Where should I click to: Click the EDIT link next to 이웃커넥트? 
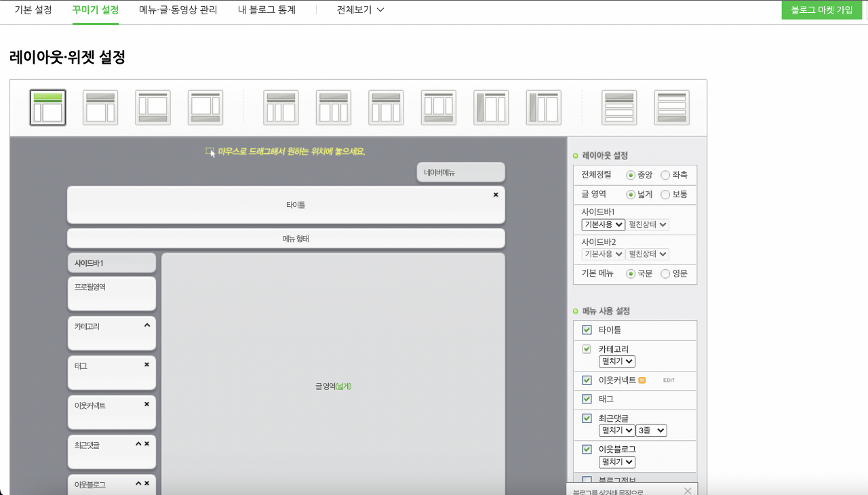coord(669,380)
